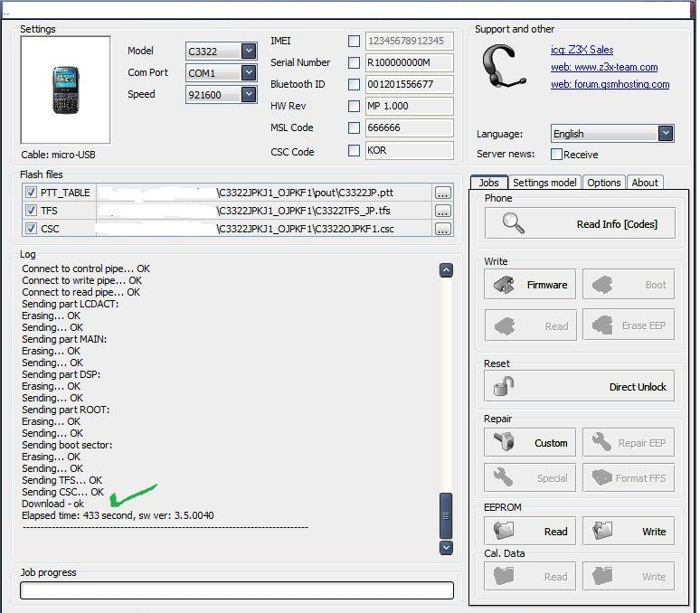Browse for the CSC flash file

tap(443, 229)
